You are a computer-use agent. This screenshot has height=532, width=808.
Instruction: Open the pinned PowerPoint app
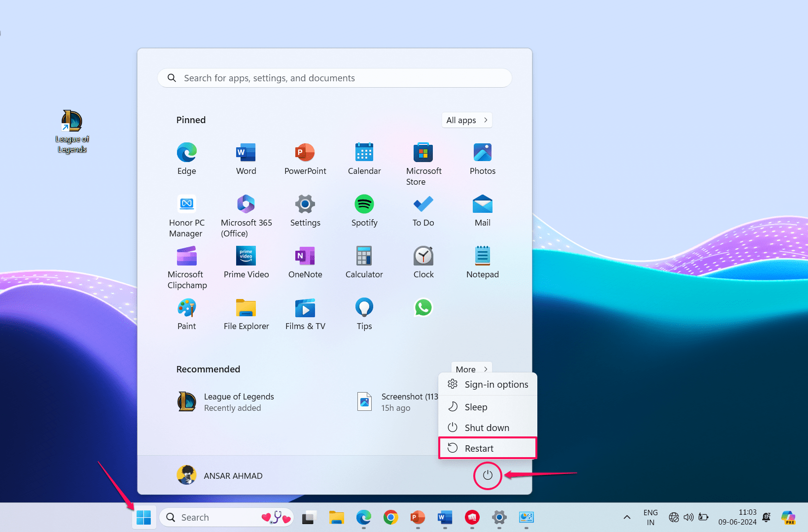tap(305, 159)
